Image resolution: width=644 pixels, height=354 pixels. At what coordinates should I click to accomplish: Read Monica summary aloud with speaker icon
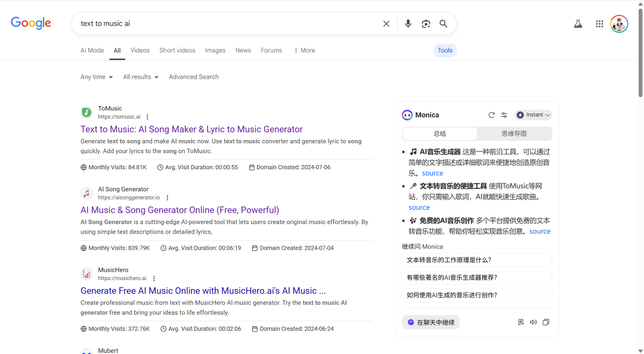[533, 322]
